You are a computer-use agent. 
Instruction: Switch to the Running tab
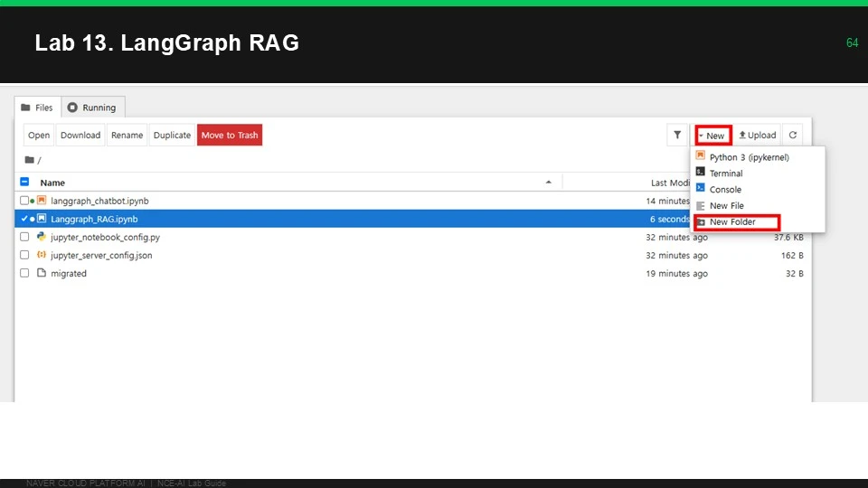coord(92,108)
